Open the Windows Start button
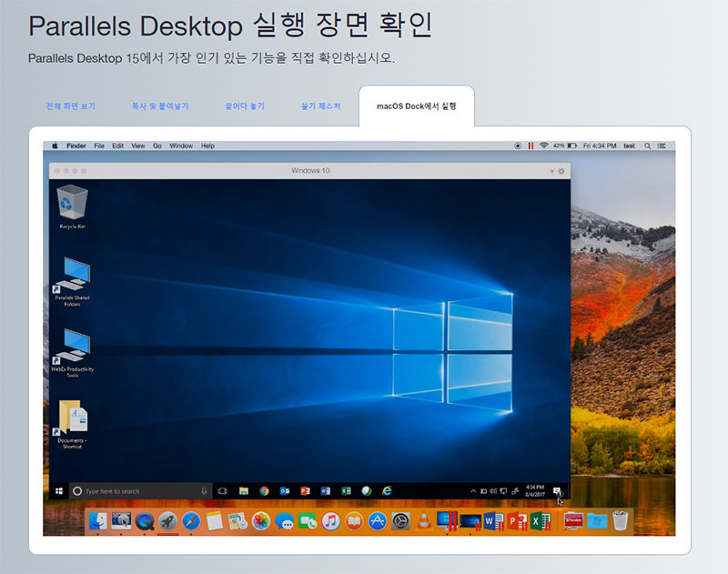This screenshot has width=728, height=574. pyautogui.click(x=59, y=491)
